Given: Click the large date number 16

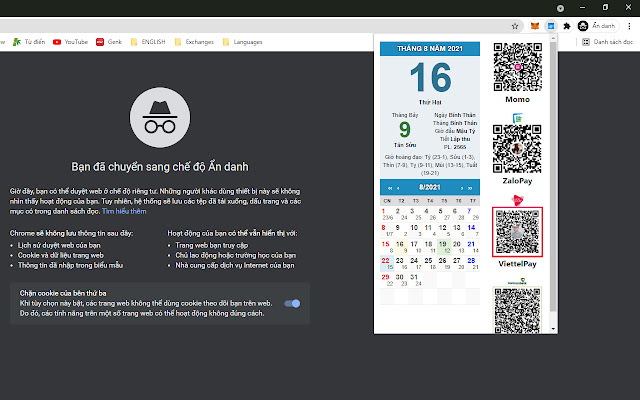Looking at the screenshot, I should click(430, 77).
